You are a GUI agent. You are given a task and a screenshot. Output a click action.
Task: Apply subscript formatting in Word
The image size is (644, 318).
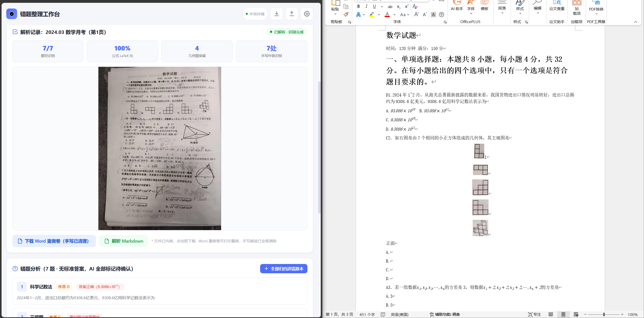click(398, 7)
